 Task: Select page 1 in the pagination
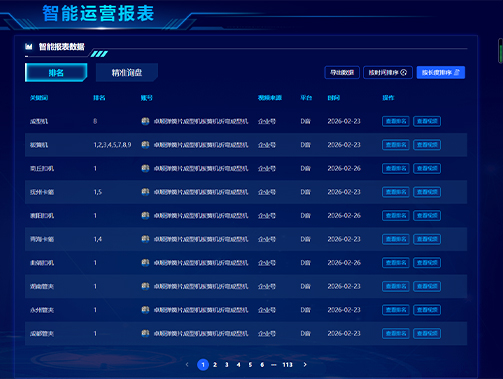coord(203,365)
